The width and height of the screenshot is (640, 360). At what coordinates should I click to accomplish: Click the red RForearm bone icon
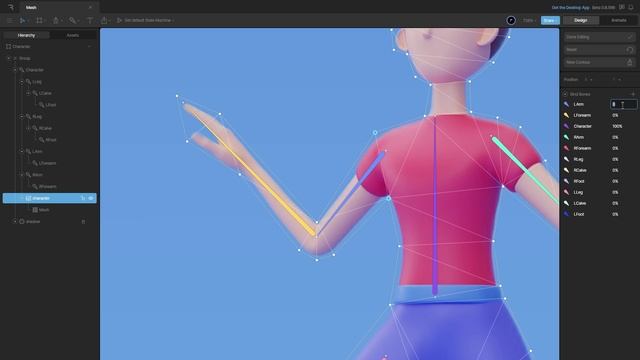566,149
